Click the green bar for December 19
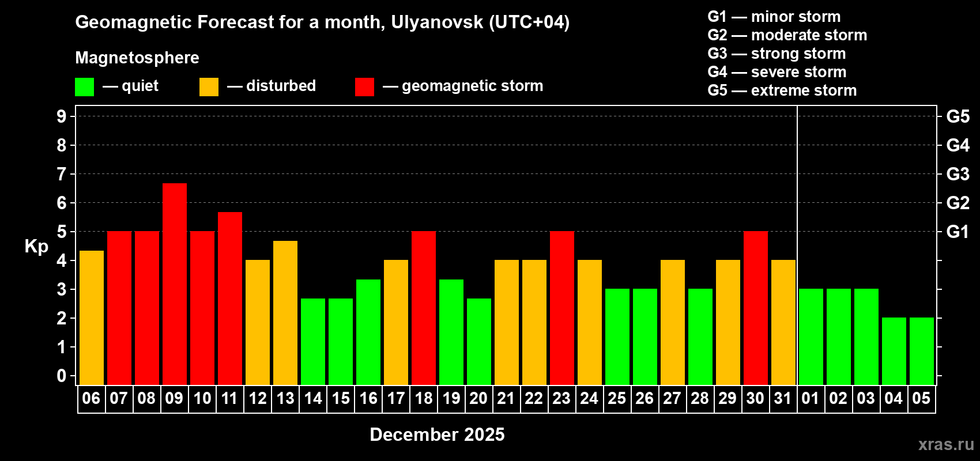This screenshot has width=980, height=461. point(451,332)
